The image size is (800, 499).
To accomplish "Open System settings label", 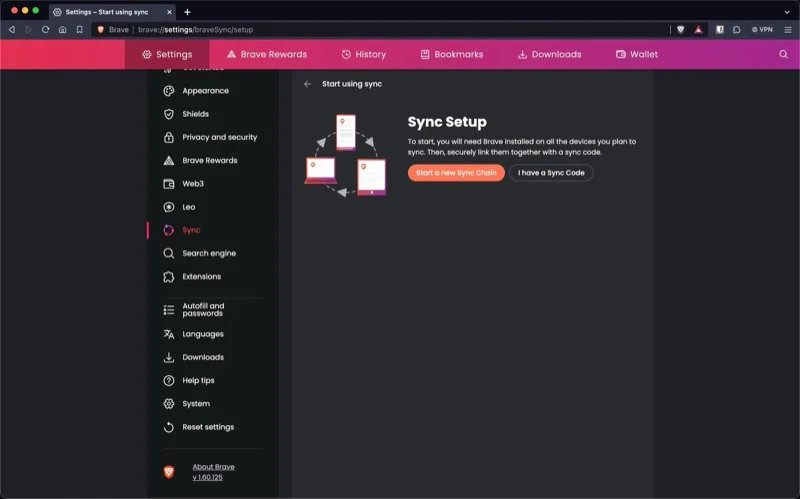I will 196,404.
